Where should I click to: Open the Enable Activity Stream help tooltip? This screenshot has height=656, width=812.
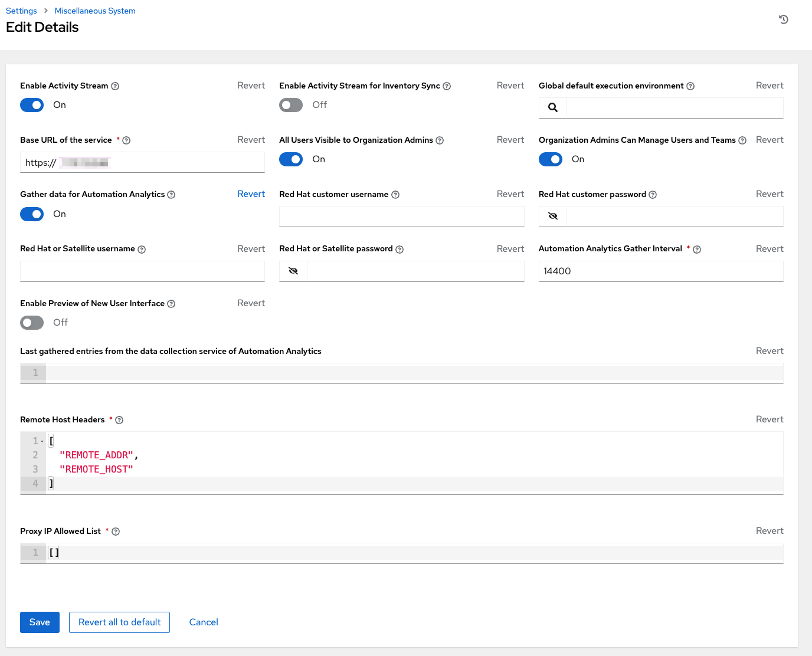pos(116,86)
